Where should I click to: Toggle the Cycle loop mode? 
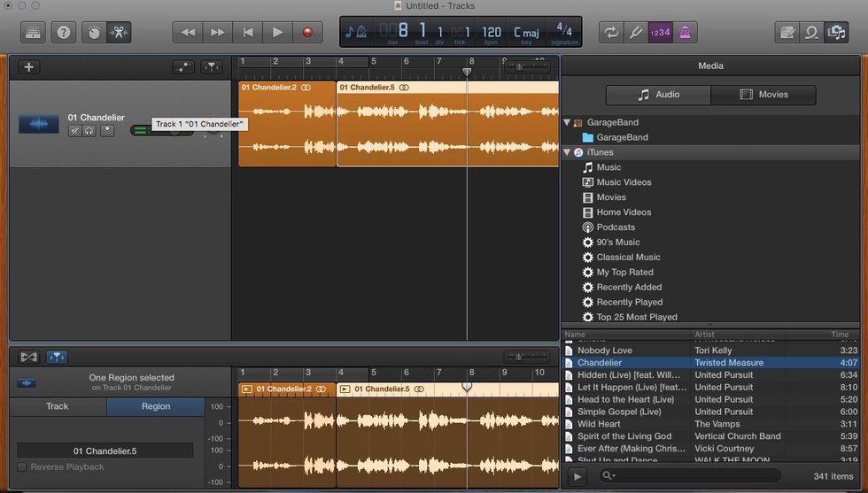(x=611, y=33)
